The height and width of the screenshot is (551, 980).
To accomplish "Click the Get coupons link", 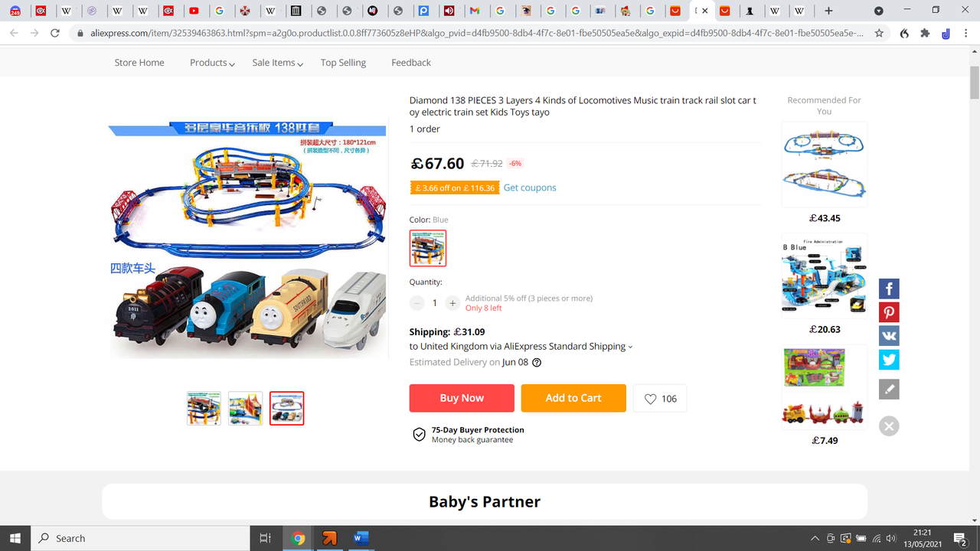I will pyautogui.click(x=530, y=187).
